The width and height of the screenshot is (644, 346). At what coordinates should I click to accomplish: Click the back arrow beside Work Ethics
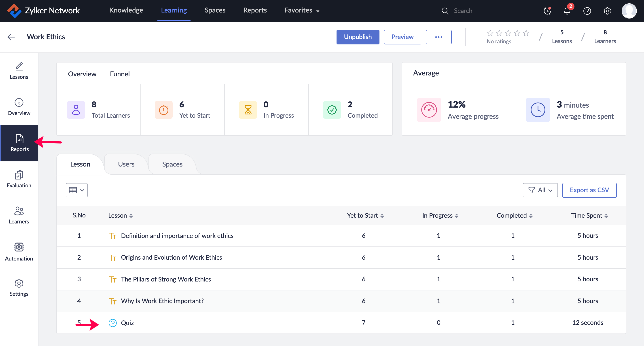click(11, 37)
